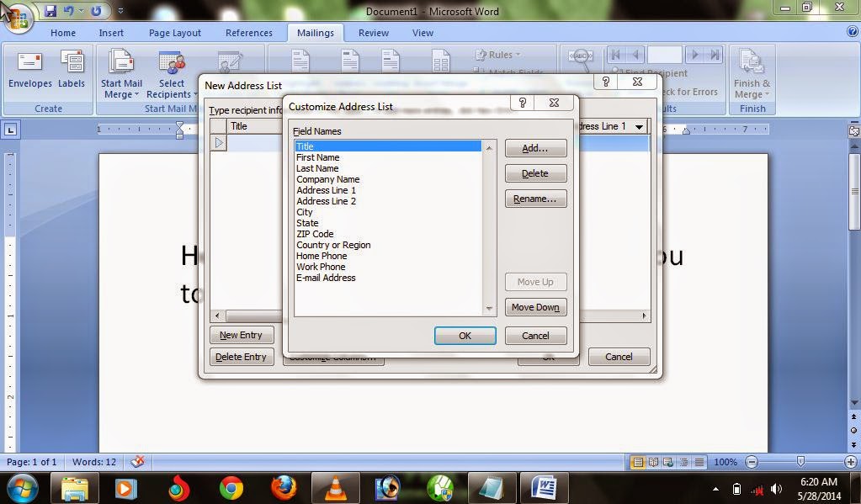
Task: Click Delete button in Customize Address List
Action: pos(535,173)
